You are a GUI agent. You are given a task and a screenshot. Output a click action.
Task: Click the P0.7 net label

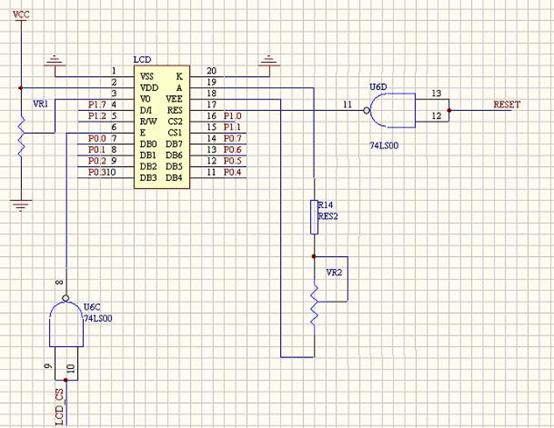(232, 138)
